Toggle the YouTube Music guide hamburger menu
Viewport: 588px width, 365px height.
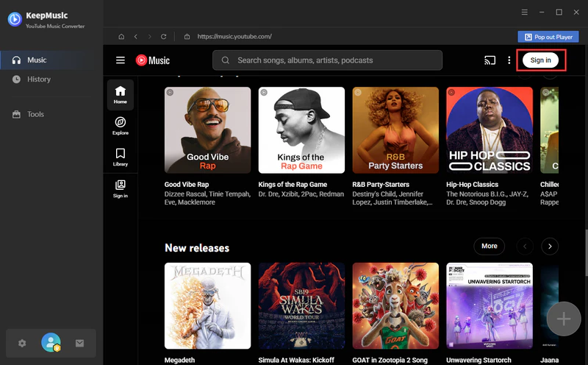tap(121, 60)
